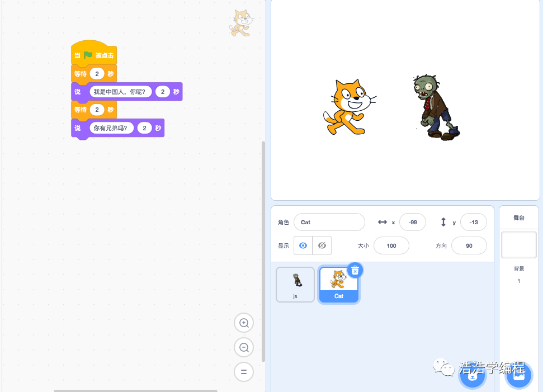This screenshot has width=543, height=392.
Task: Select the Cat sprite thumbnail
Action: 339,285
